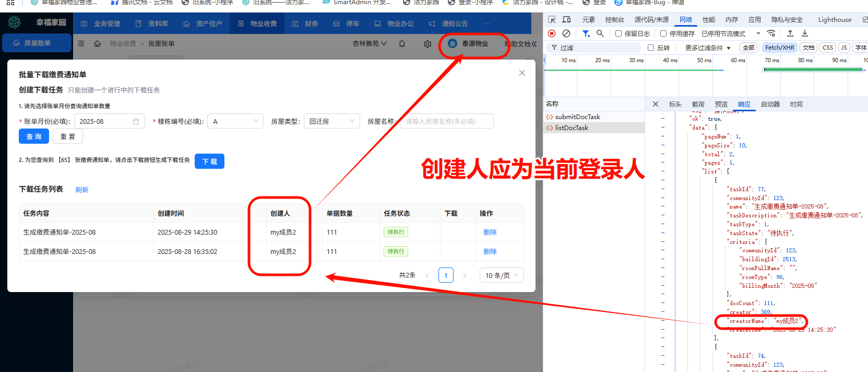Collapse the 帮助文档 panel chevron
Viewport: 868px width, 372px height.
(x=534, y=44)
